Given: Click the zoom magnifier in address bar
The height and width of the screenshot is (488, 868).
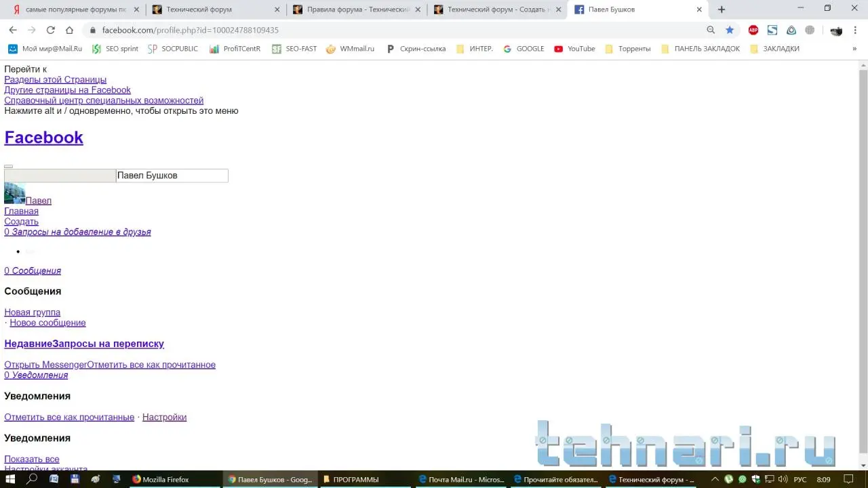Looking at the screenshot, I should coord(711,30).
